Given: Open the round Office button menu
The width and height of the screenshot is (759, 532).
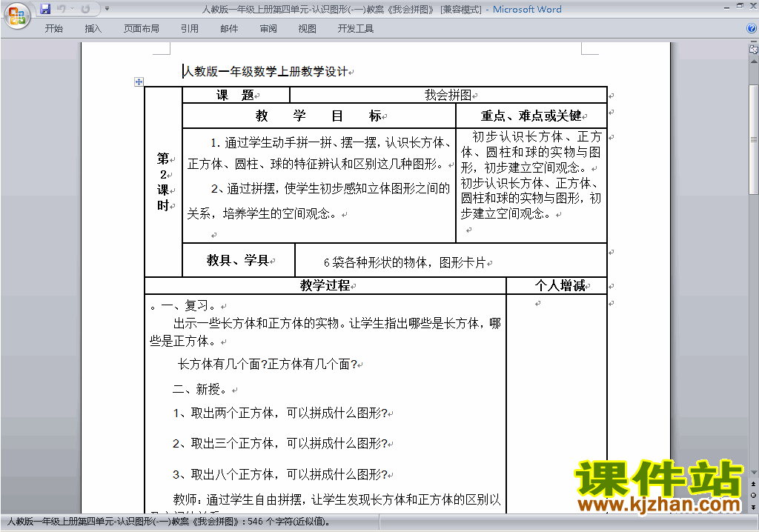Looking at the screenshot, I should [x=17, y=16].
